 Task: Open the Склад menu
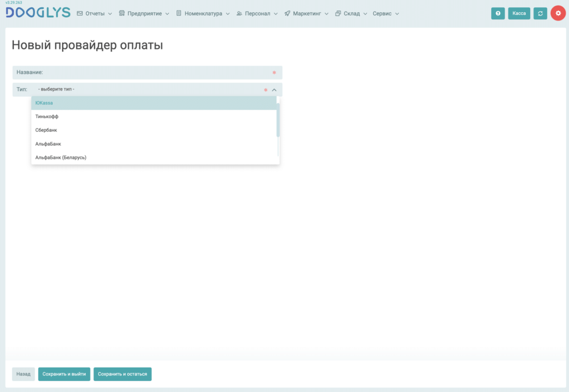pyautogui.click(x=351, y=13)
